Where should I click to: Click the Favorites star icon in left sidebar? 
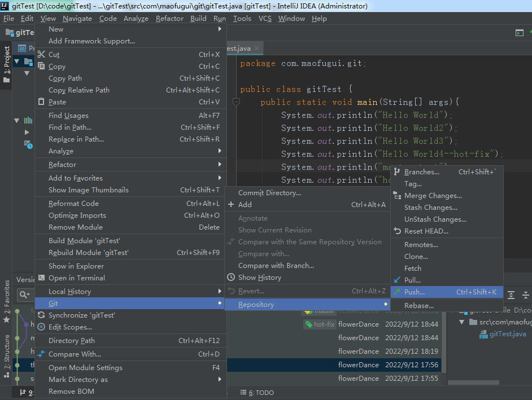point(6,320)
